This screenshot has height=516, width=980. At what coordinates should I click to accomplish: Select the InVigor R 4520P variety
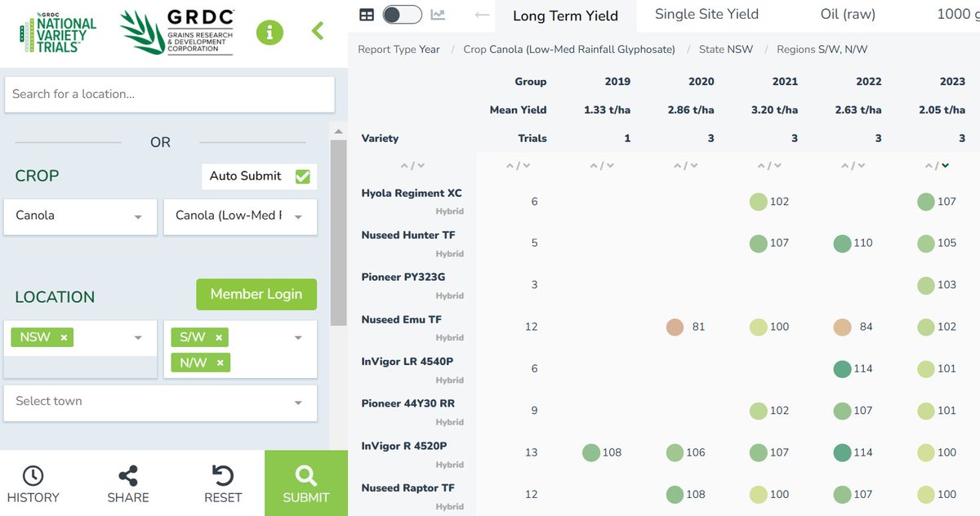click(x=404, y=446)
